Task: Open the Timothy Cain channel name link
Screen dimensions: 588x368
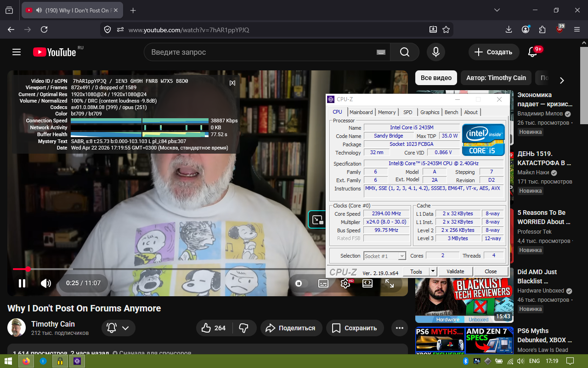Action: (x=53, y=324)
